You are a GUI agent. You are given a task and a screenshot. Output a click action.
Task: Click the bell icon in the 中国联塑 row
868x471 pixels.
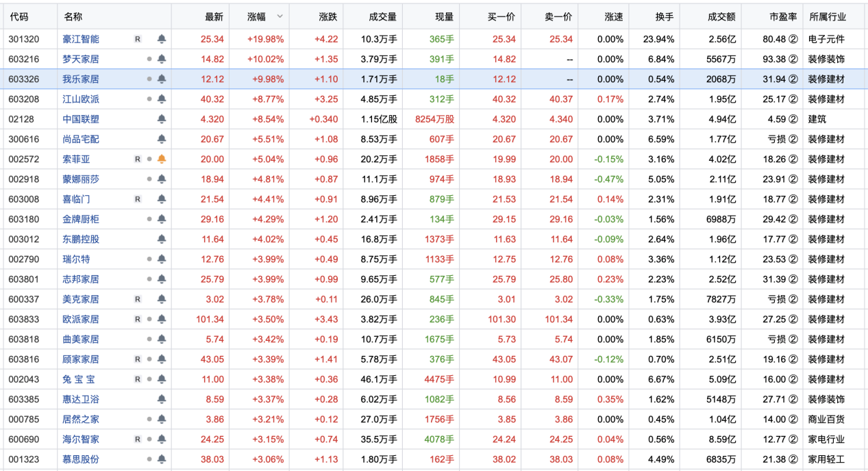point(162,119)
